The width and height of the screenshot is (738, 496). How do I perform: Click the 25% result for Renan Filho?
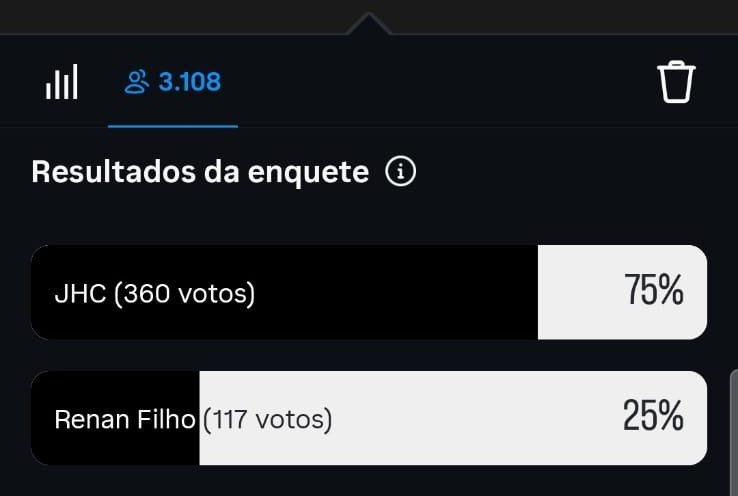tap(653, 417)
